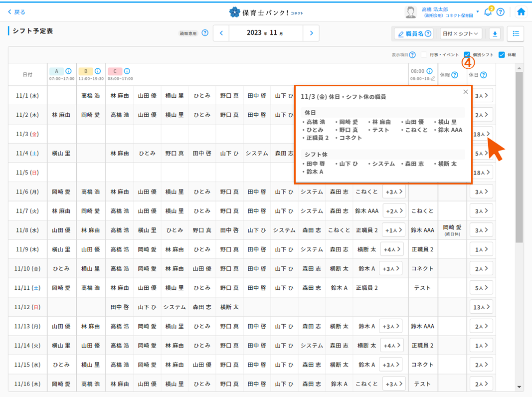Image resolution: width=532 pixels, height=399 pixels.
Task: Close the 11/3 休日 staff popup
Action: [x=466, y=92]
